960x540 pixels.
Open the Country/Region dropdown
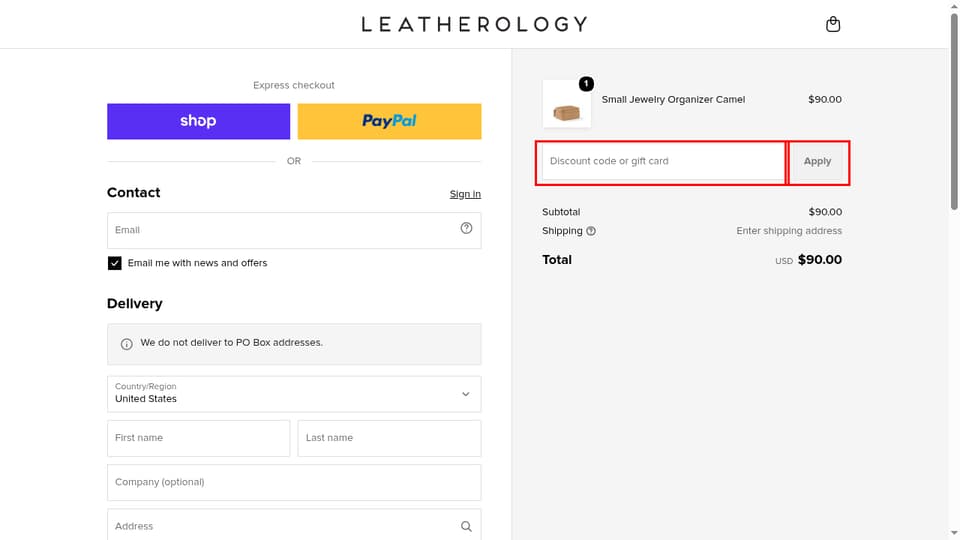coord(294,394)
